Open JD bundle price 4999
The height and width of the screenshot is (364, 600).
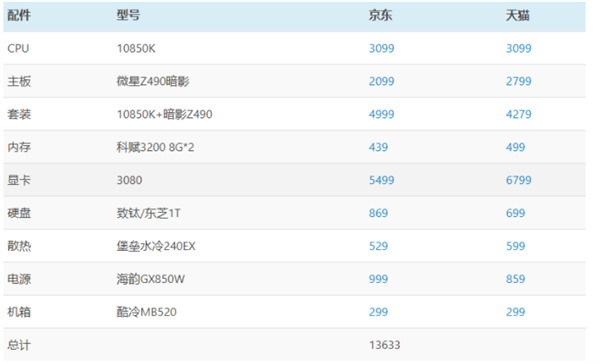381,114
